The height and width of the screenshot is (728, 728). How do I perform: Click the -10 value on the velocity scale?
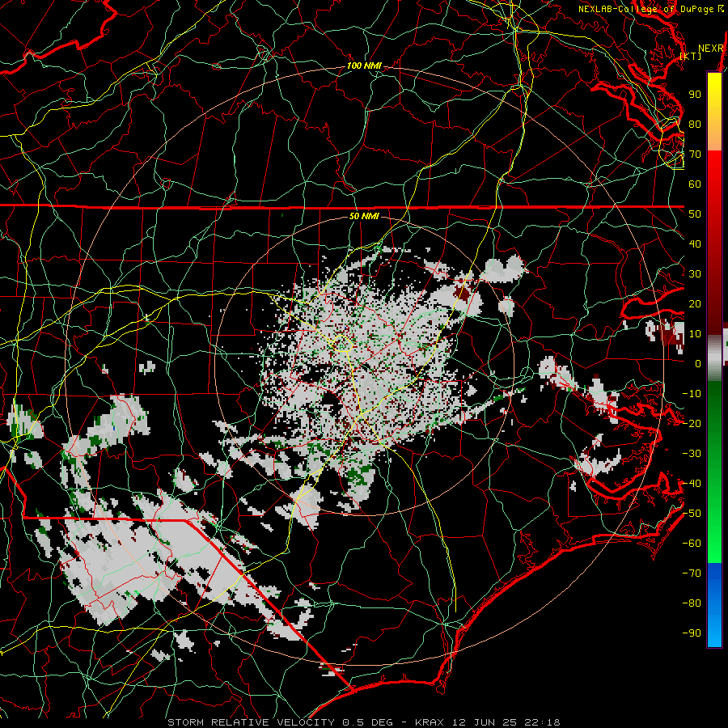click(692, 394)
